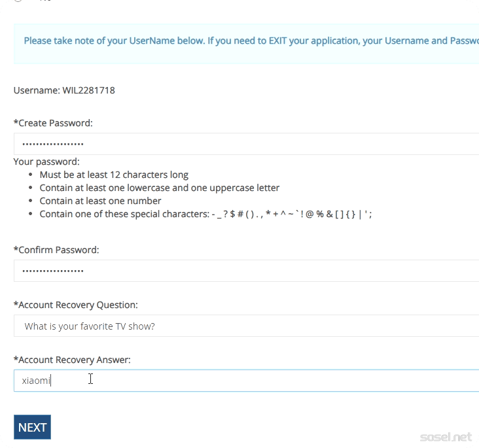Click the Account Recovery Answer text box

(246, 381)
